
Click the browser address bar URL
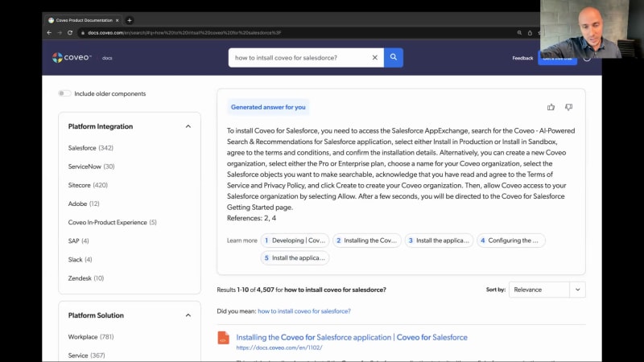(184, 32)
